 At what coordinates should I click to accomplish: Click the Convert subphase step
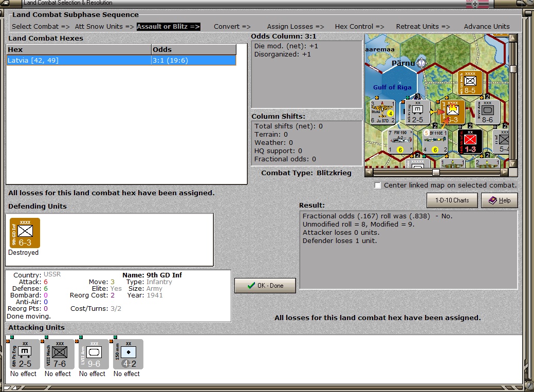(x=232, y=27)
